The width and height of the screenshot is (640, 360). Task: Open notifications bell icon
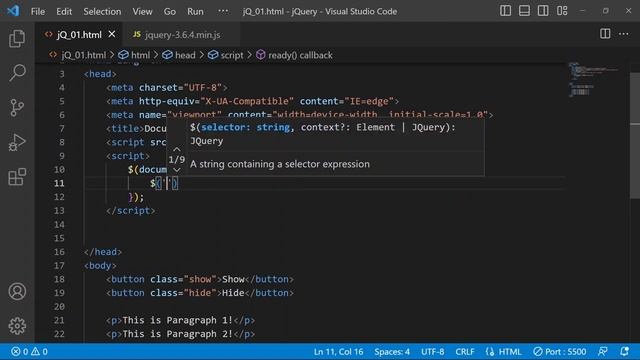624,351
